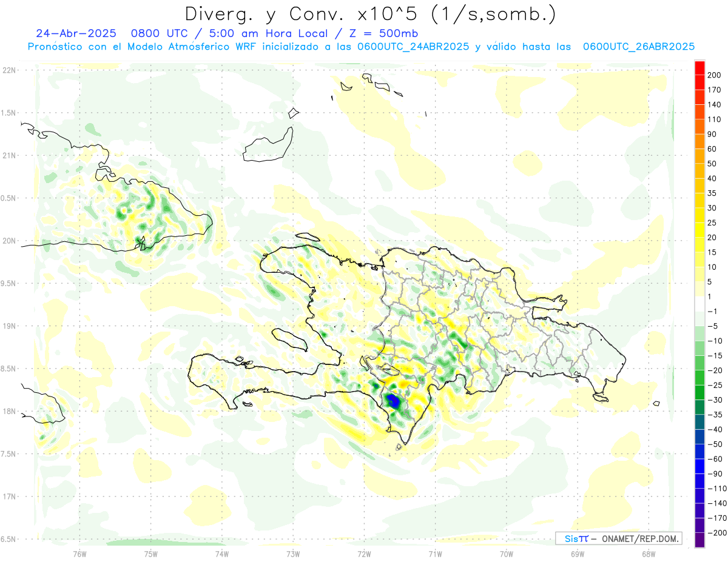Click the positive colorbar value "35"
This screenshot has height=562, width=728.
coord(712,193)
